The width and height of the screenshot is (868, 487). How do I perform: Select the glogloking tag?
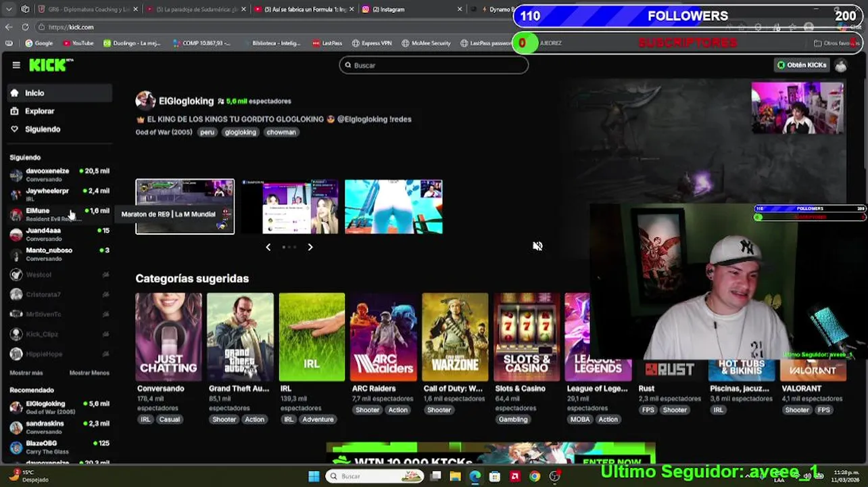(x=240, y=133)
